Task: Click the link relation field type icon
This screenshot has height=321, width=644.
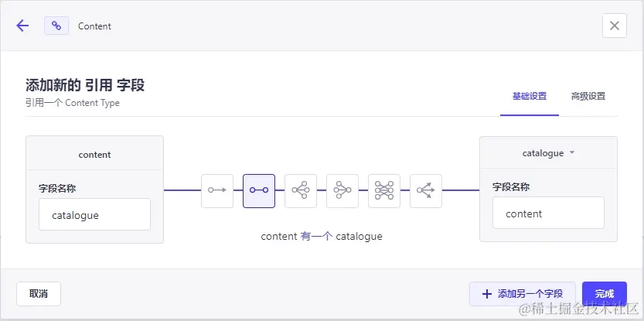Action: click(x=56, y=26)
